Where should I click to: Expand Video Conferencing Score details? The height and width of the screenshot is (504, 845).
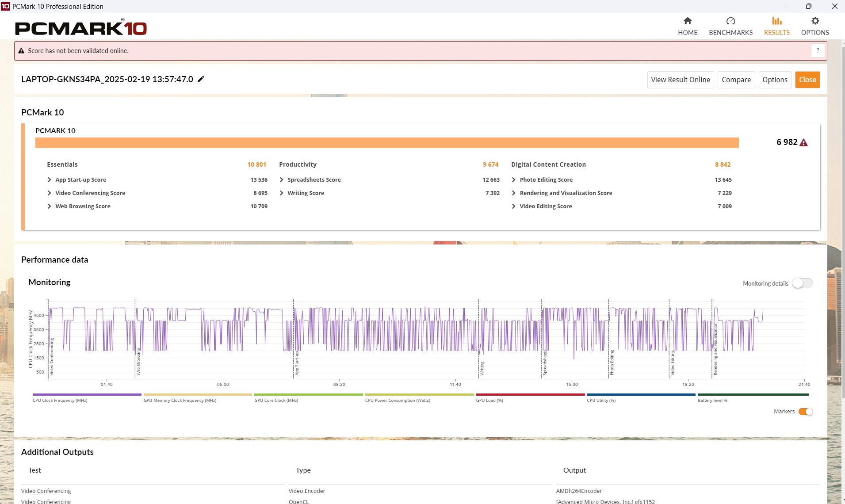pos(49,193)
